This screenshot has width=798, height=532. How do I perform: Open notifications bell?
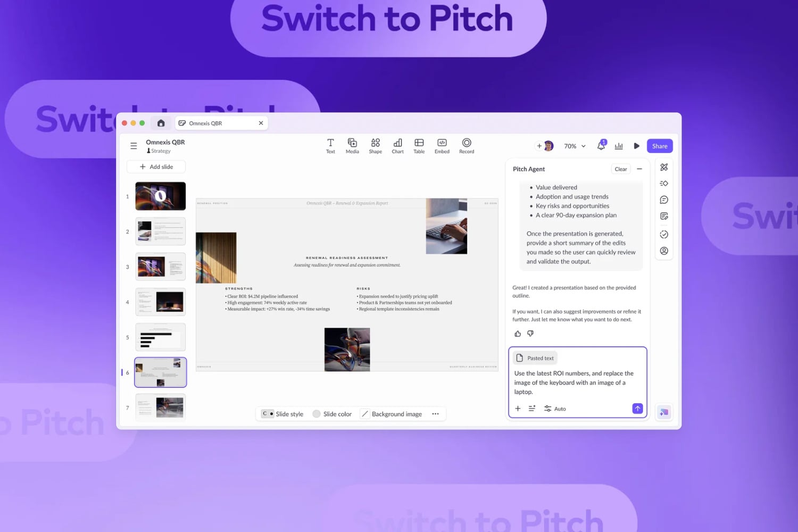(601, 145)
